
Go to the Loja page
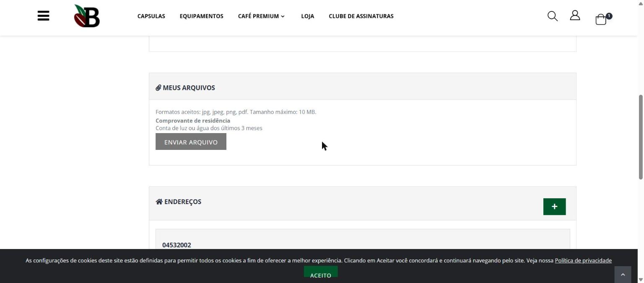(x=307, y=16)
